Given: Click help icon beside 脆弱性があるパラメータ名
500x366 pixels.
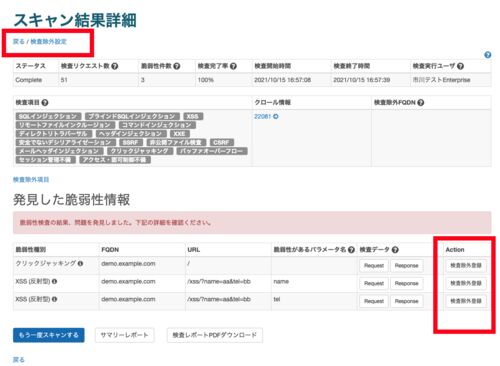Looking at the screenshot, I should pos(351,250).
